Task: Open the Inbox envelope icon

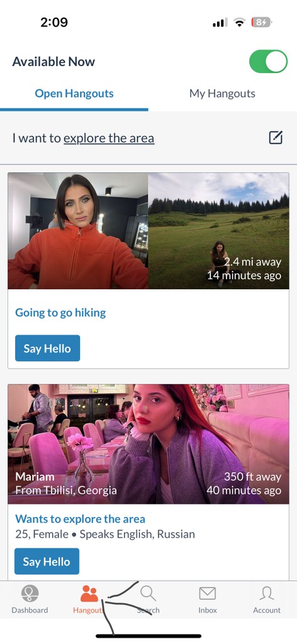Action: click(x=208, y=594)
